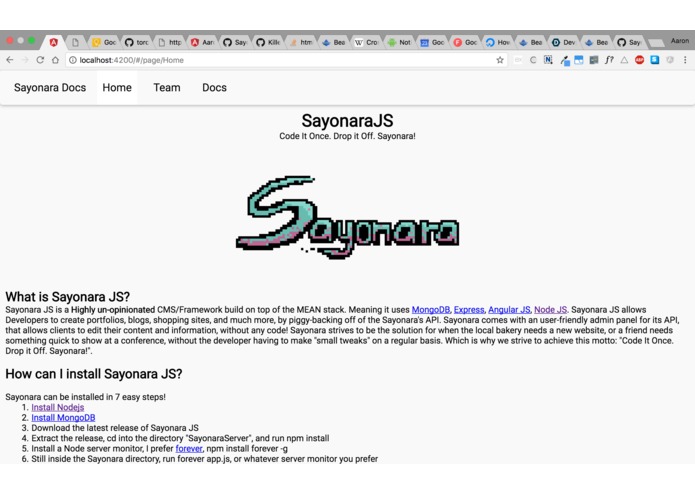695x494 pixels.
Task: Reload the page with the refresh icon
Action: [40, 60]
